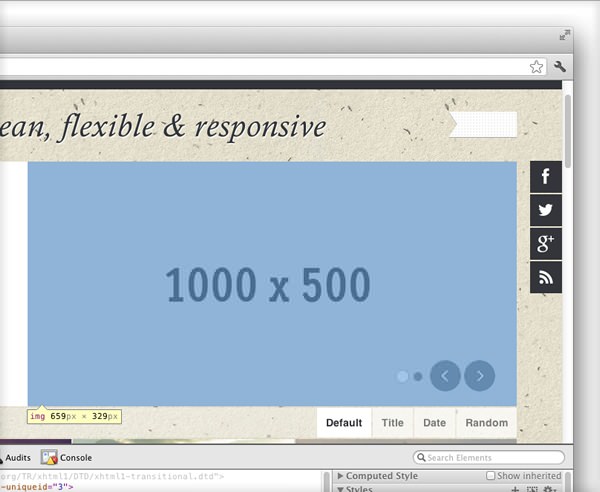Select the Date sort tab
The width and height of the screenshot is (600, 492).
pyautogui.click(x=434, y=423)
